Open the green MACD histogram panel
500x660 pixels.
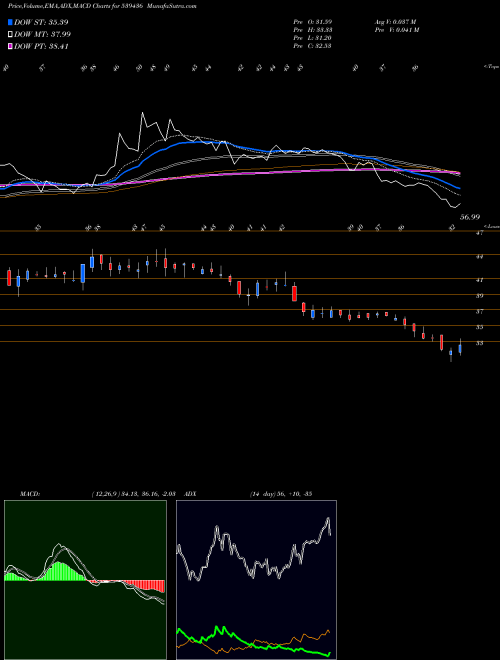[85, 580]
